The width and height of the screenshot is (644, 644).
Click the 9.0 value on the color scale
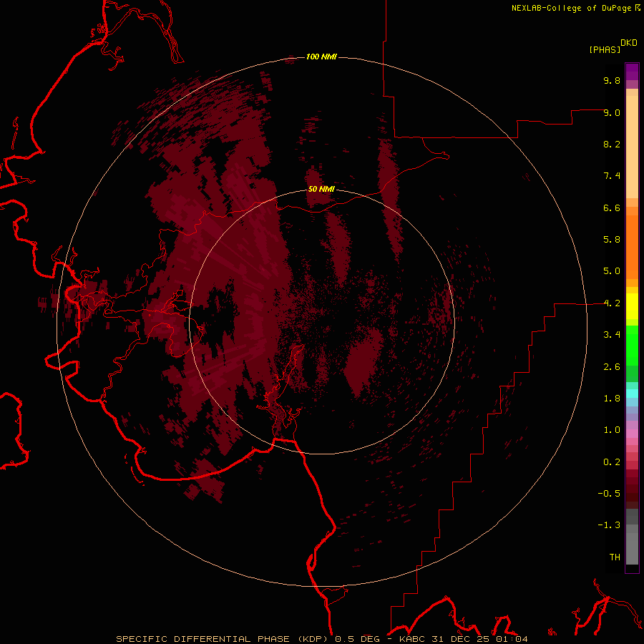[612, 112]
